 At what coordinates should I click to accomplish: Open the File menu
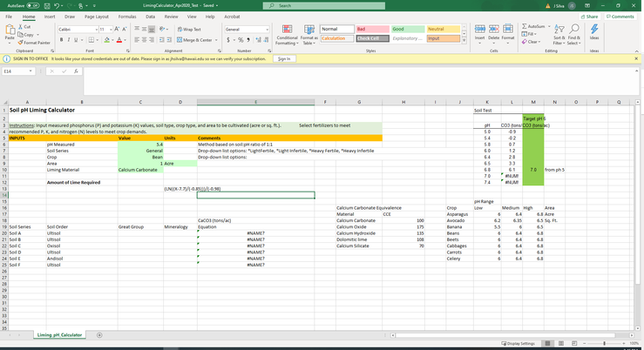pyautogui.click(x=9, y=17)
